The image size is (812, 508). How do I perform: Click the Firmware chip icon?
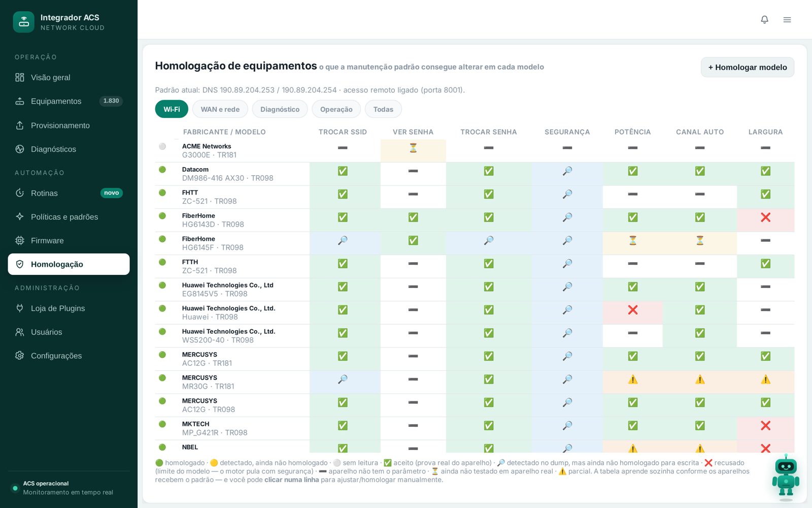[20, 240]
